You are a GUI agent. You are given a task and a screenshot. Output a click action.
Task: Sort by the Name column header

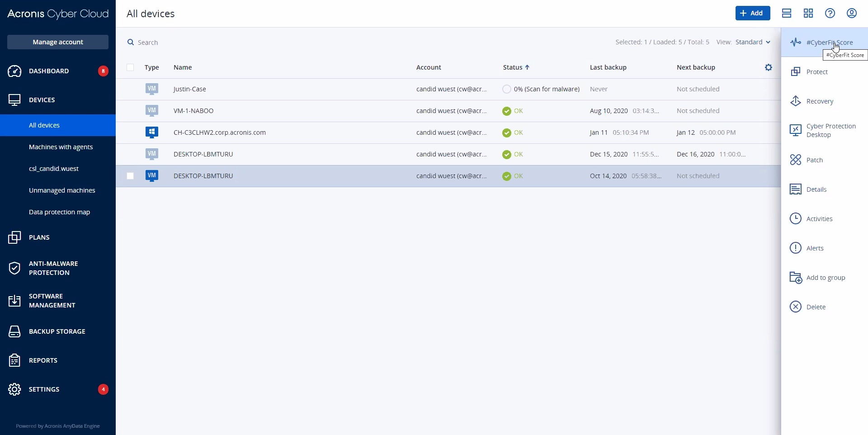click(183, 67)
